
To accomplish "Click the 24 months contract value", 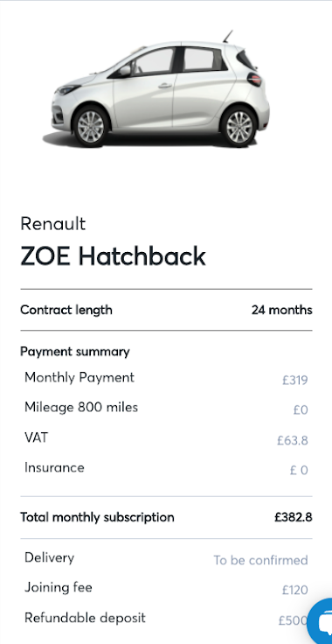I will click(281, 310).
